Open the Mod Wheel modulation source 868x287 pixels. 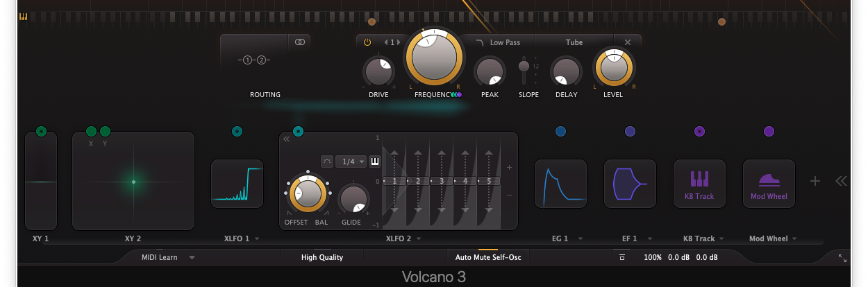pyautogui.click(x=769, y=184)
